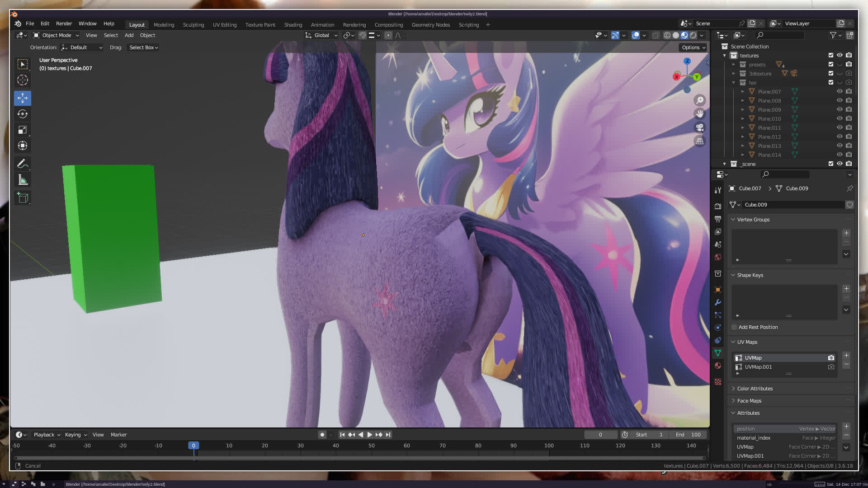Click the camera view icon

click(x=700, y=127)
